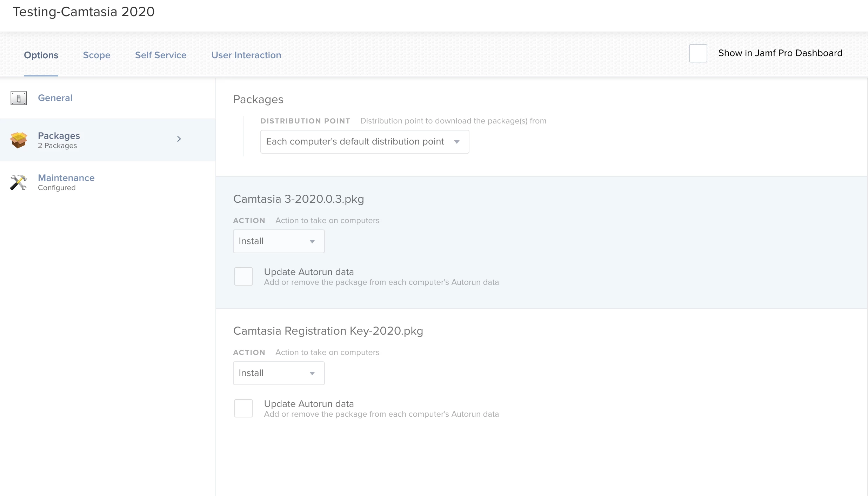This screenshot has height=496, width=868.
Task: Switch to the Options tab
Action: 41,55
